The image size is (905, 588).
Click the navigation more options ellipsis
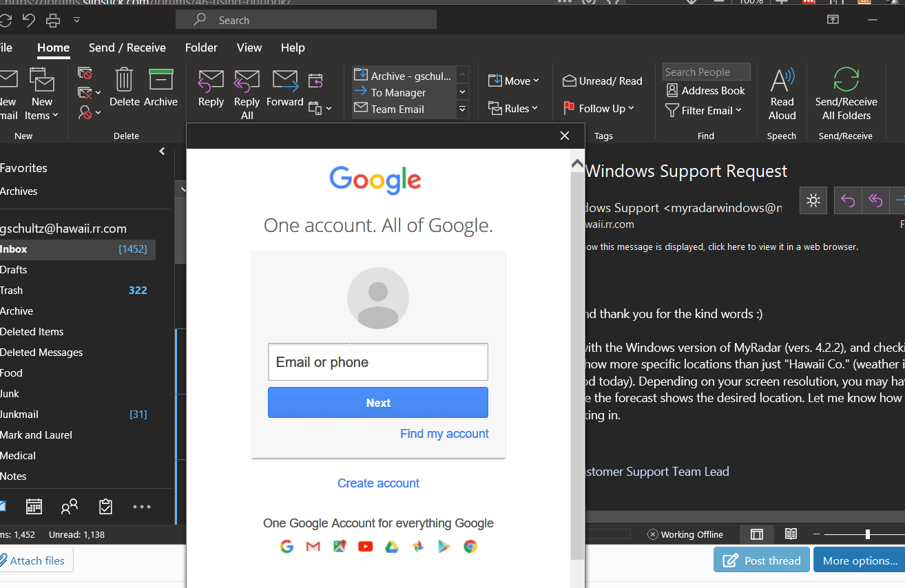(x=141, y=507)
